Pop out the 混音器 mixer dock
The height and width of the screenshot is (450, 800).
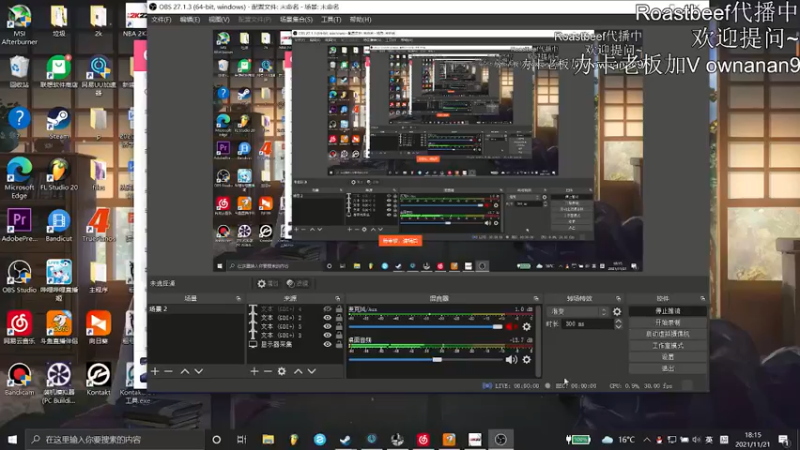point(536,298)
